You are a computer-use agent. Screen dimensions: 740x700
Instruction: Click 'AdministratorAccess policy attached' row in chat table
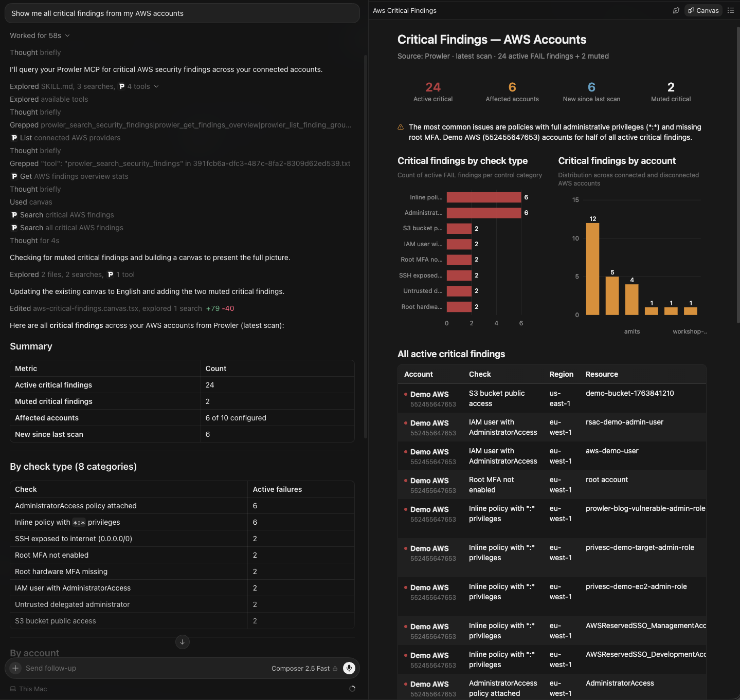(x=182, y=506)
